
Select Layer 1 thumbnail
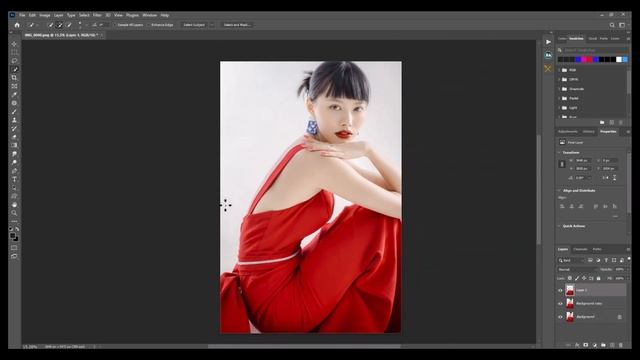570,290
